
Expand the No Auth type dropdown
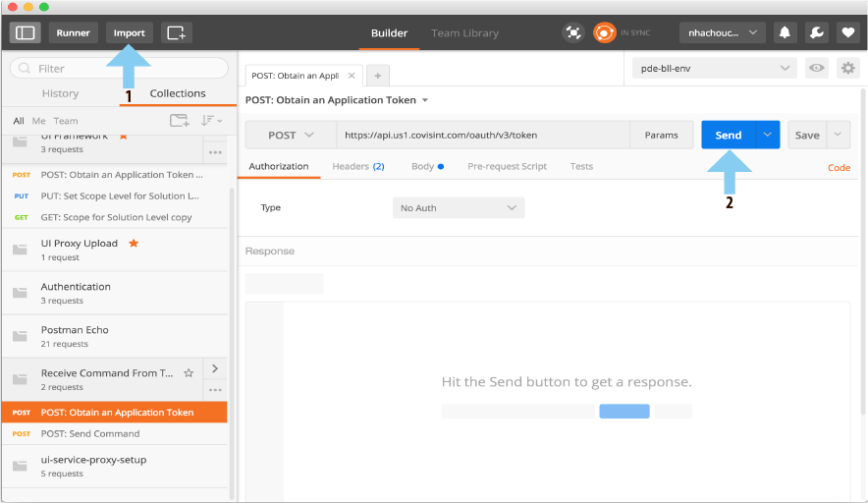pyautogui.click(x=458, y=207)
